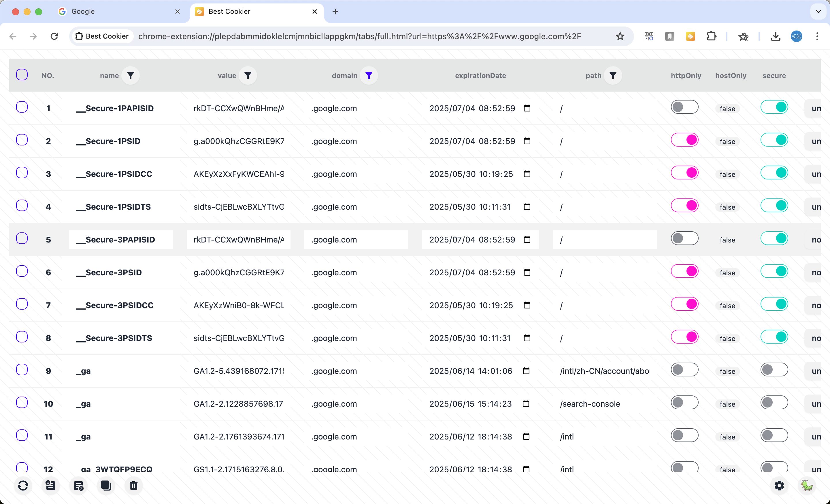
Task: Enable secure toggle for row 9 _ga
Action: click(774, 370)
